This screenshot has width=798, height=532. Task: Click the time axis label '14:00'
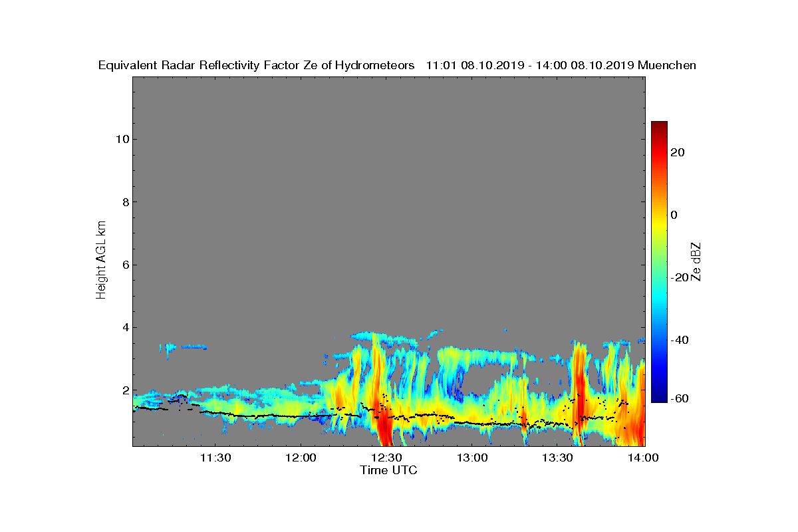[644, 458]
